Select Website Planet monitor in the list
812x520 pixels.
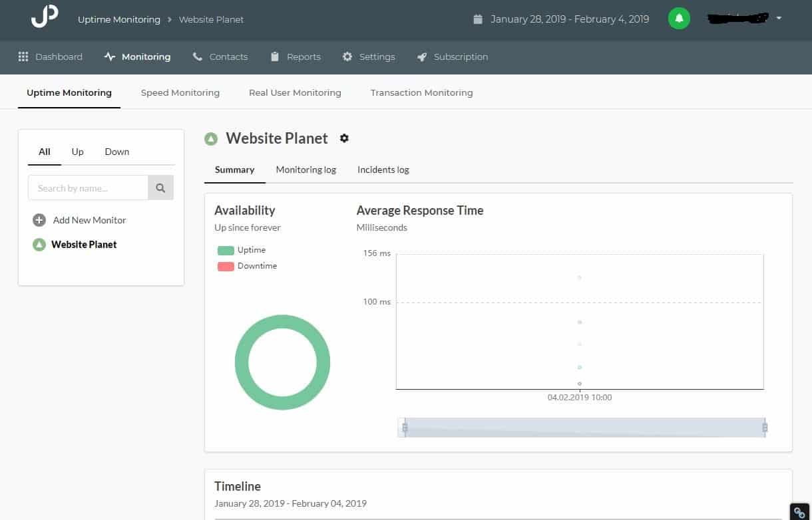(x=84, y=245)
